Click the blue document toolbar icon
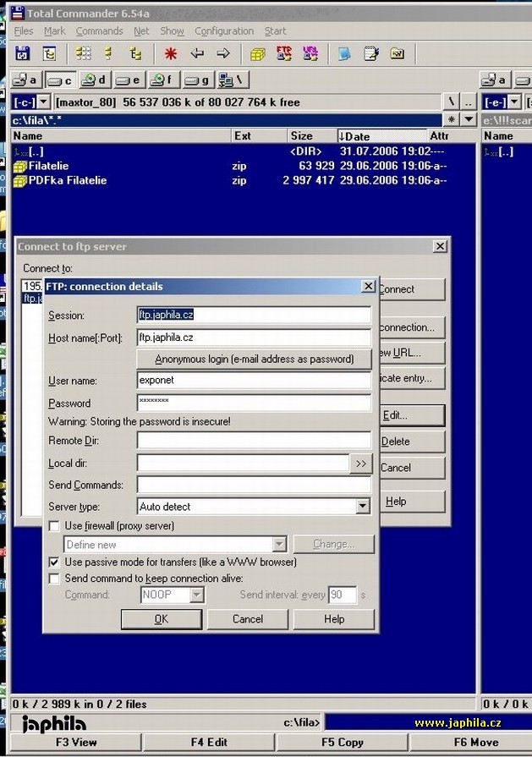The width and height of the screenshot is (532, 757). pyautogui.click(x=344, y=53)
